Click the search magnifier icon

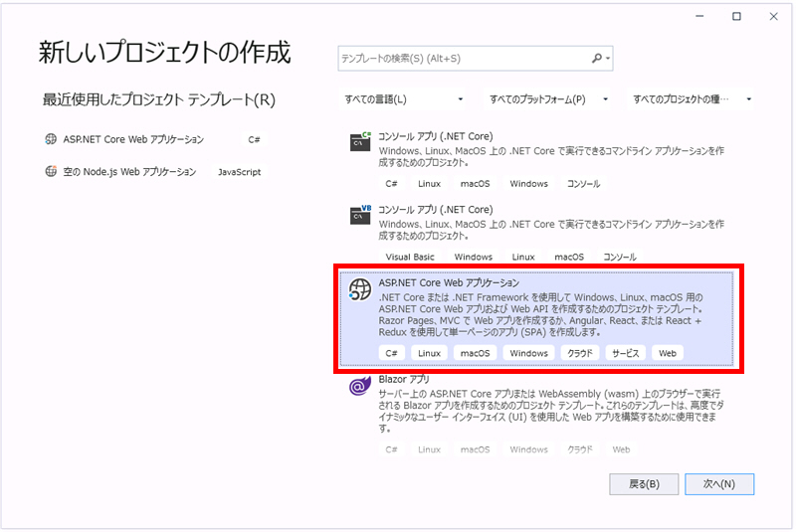597,59
